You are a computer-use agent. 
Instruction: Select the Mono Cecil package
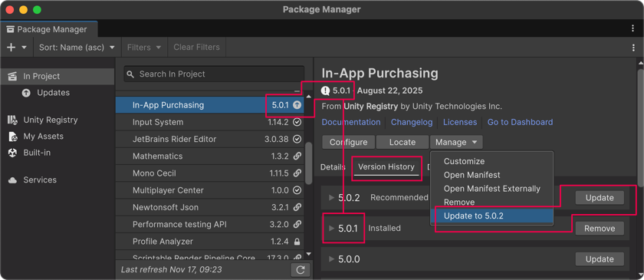click(x=209, y=173)
